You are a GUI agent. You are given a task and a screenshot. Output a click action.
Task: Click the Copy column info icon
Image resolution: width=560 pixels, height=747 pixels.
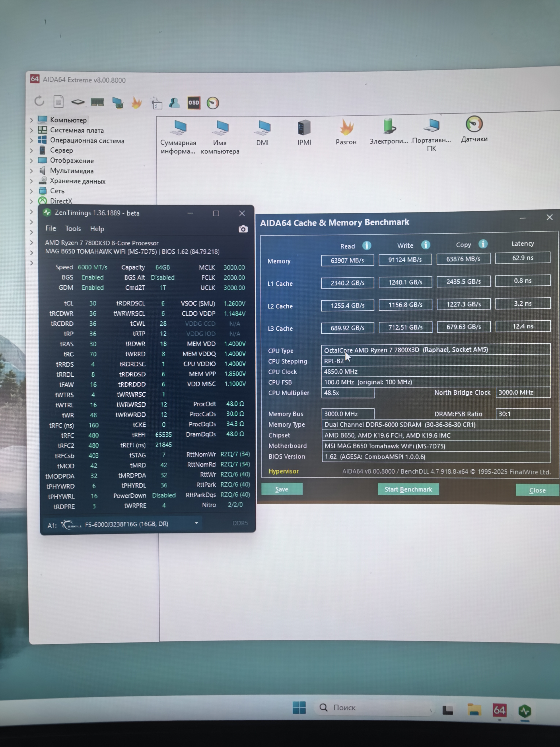tap(483, 244)
